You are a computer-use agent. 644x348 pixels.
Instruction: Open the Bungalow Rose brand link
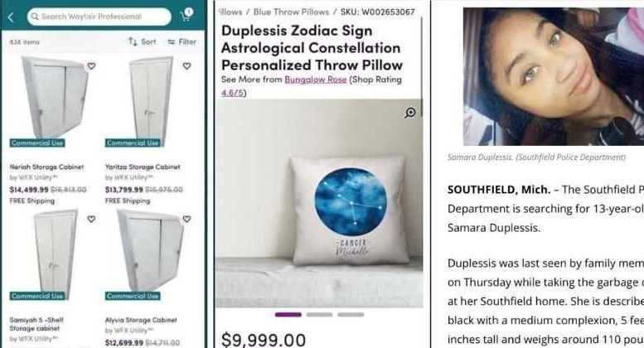pos(316,80)
